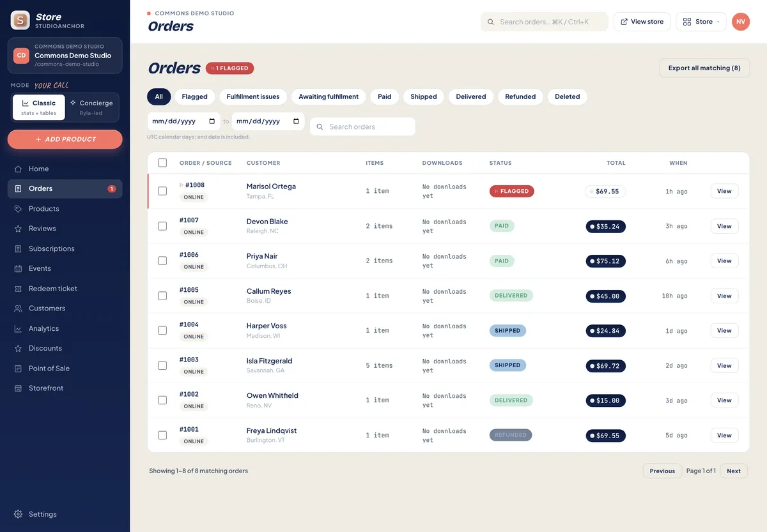Viewport: 767px width, 532px height.
Task: Open Home via its house icon
Action: (x=18, y=169)
